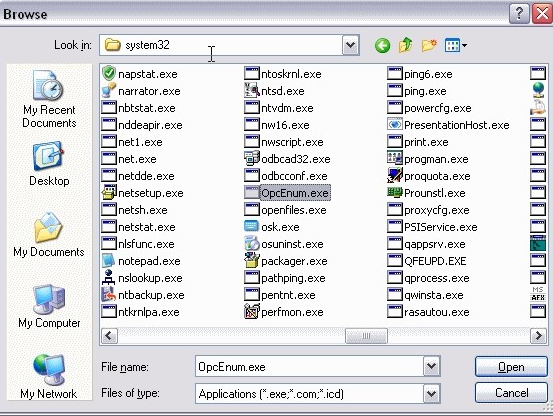This screenshot has width=553, height=416.
Task: Click the green Back navigation arrow
Action: tap(382, 45)
